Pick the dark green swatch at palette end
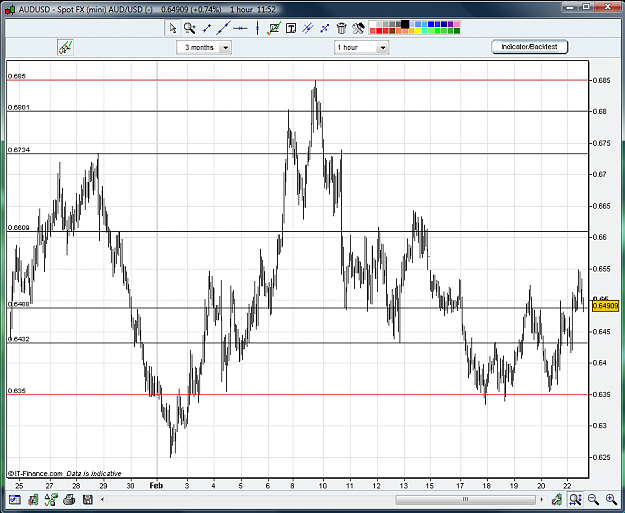625x513 pixels. point(457,31)
